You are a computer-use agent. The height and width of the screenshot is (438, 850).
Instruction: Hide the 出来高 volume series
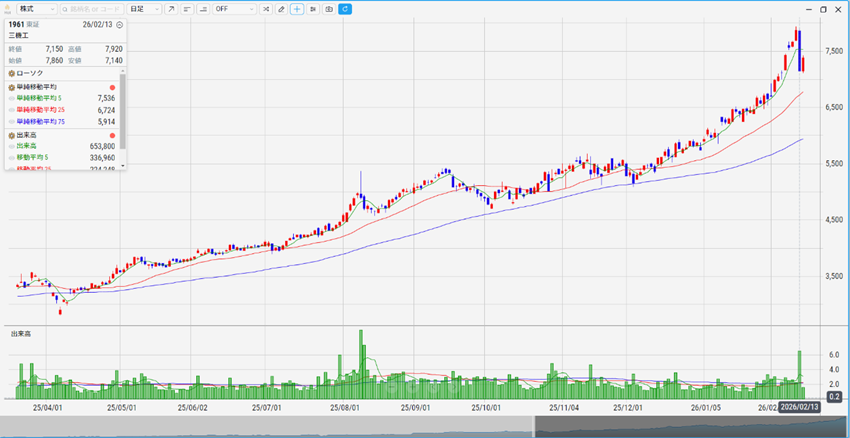[x=12, y=146]
